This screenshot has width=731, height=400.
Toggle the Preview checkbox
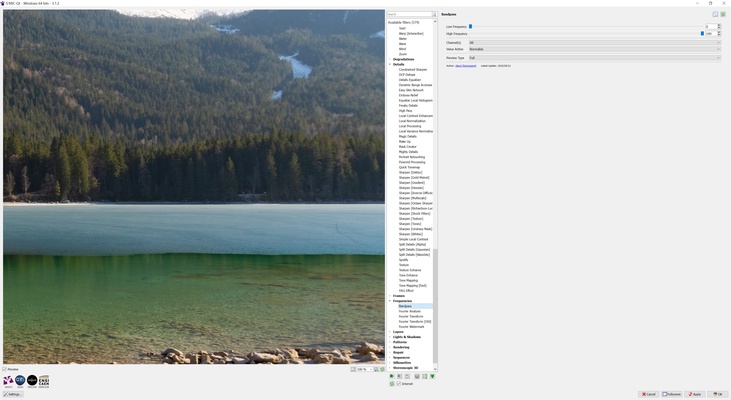[5, 369]
